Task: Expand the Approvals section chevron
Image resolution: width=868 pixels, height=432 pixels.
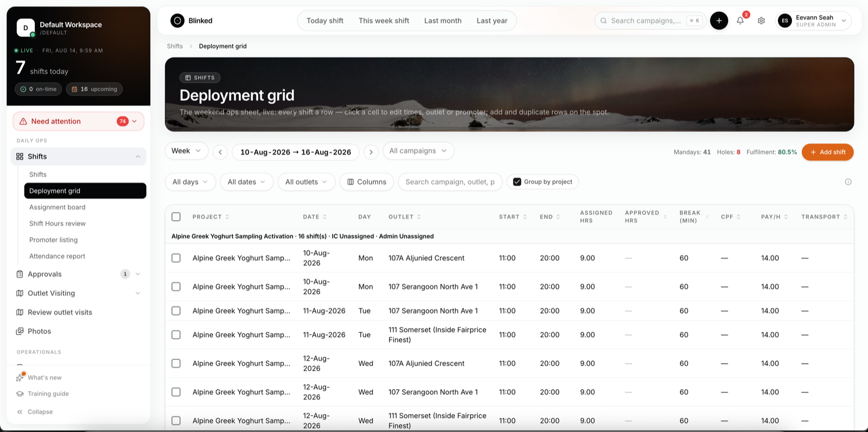Action: tap(138, 274)
